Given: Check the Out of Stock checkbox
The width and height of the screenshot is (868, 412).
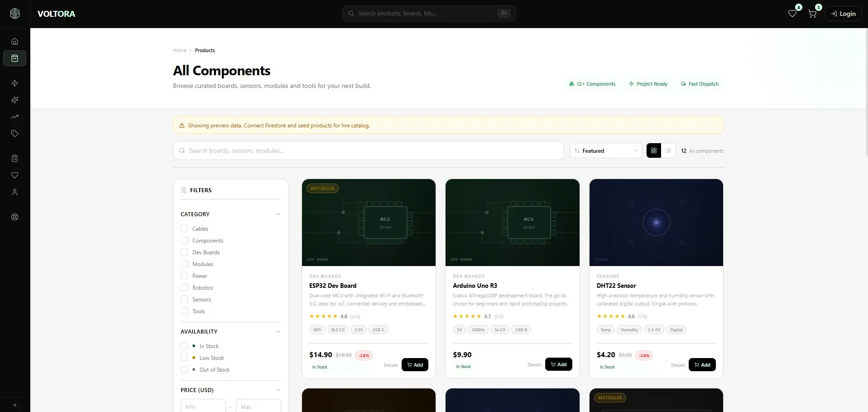Looking at the screenshot, I should click(x=184, y=369).
